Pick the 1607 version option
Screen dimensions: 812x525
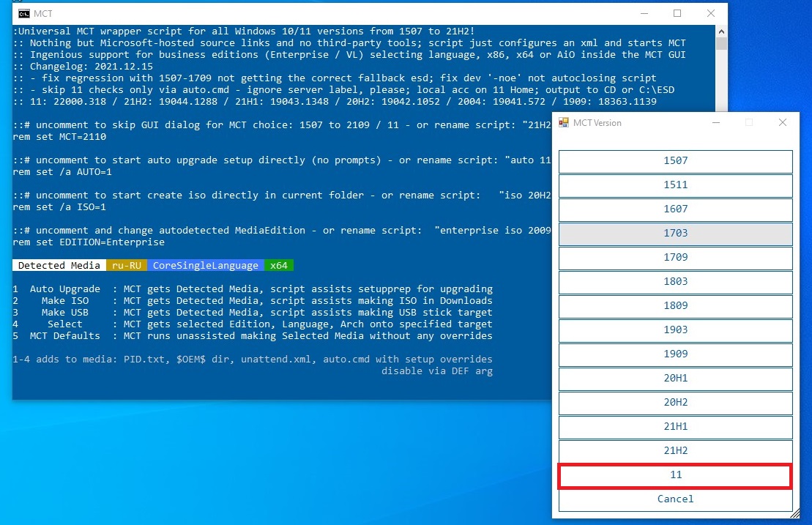(675, 209)
